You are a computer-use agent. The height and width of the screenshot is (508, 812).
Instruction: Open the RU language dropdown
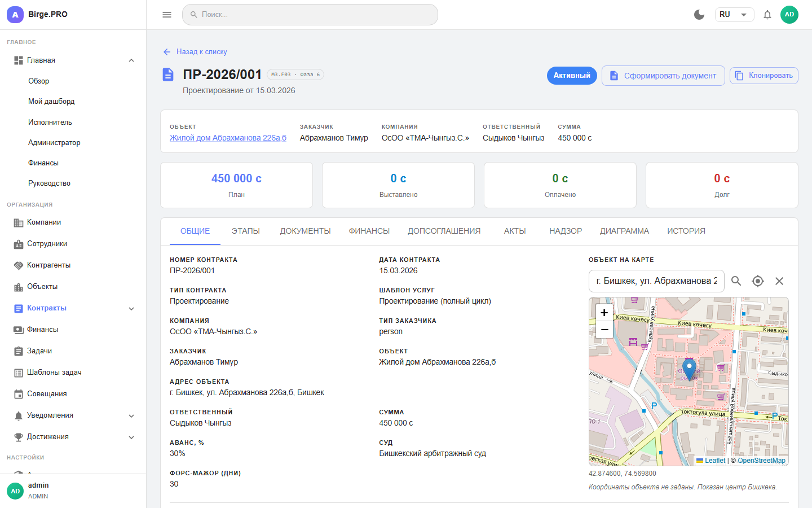(x=734, y=15)
